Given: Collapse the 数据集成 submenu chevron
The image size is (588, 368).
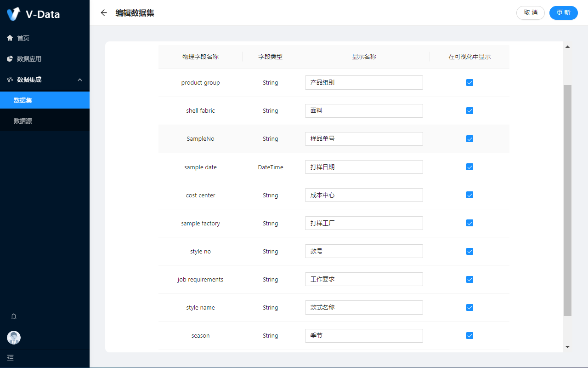Looking at the screenshot, I should coord(80,80).
